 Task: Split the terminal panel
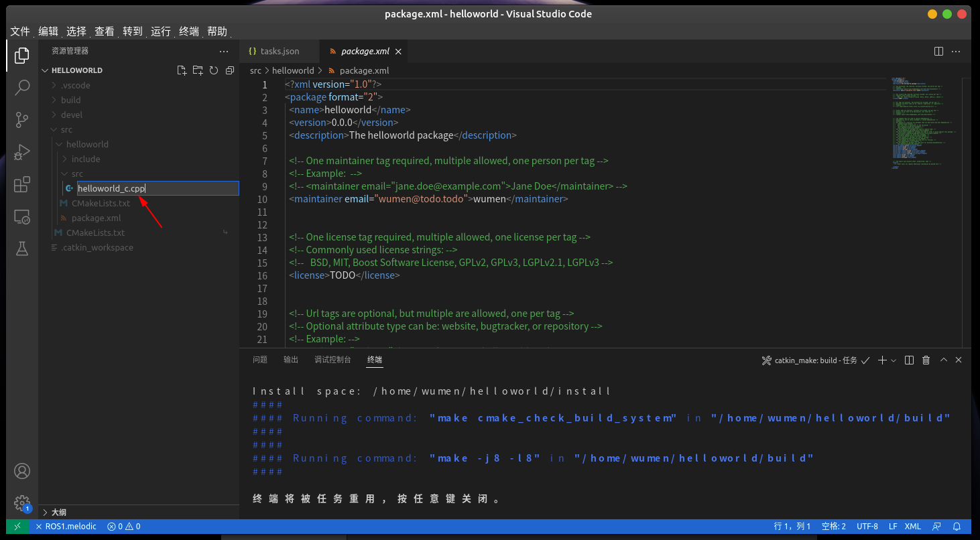click(909, 360)
